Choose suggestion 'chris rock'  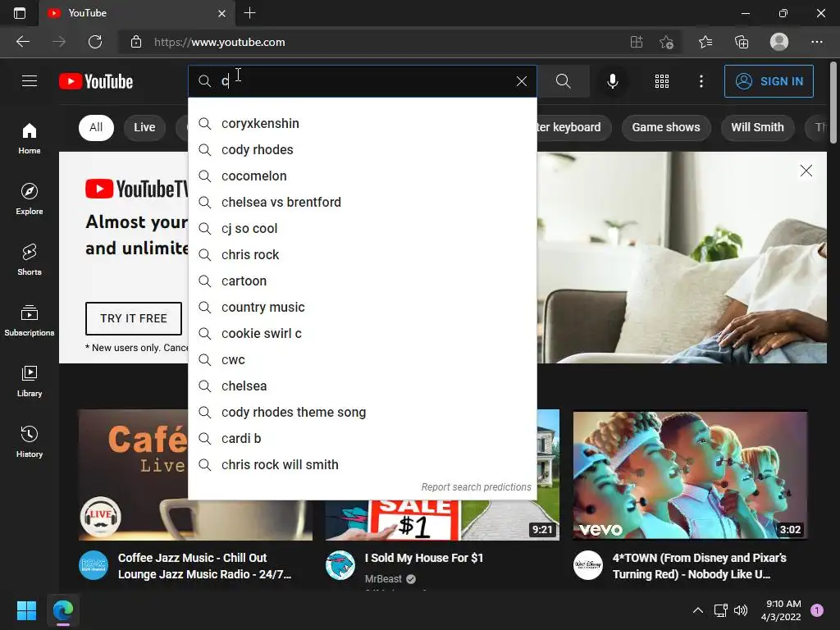click(x=362, y=255)
